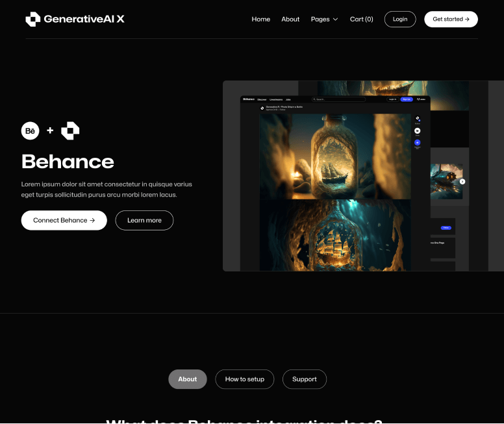
Task: Click the Behance search field in preview
Action: [x=338, y=99]
